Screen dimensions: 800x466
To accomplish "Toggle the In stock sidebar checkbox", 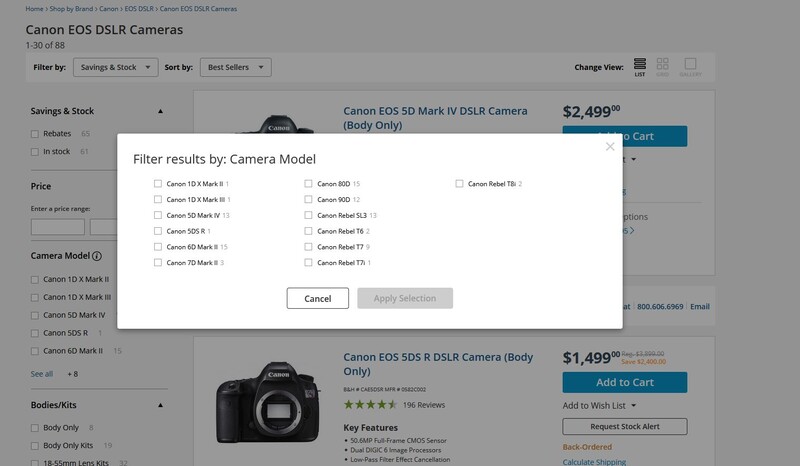I will (x=35, y=152).
